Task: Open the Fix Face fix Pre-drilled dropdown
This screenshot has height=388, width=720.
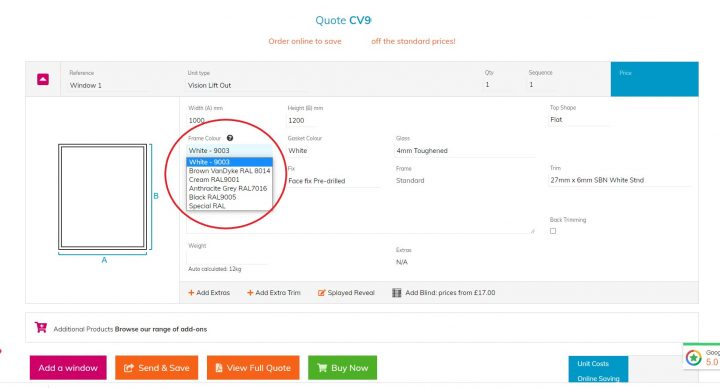Action: [333, 181]
